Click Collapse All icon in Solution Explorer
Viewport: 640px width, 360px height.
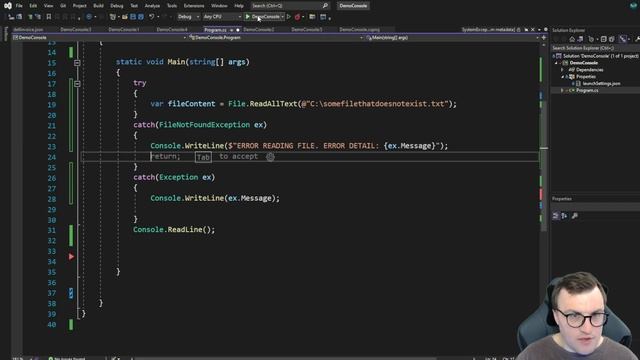point(604,39)
